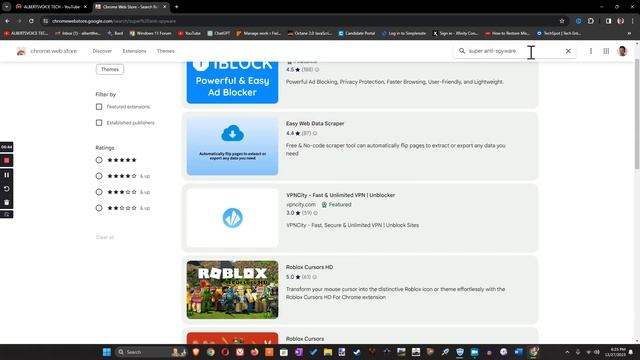Open the Windows Start menu

coord(107,352)
